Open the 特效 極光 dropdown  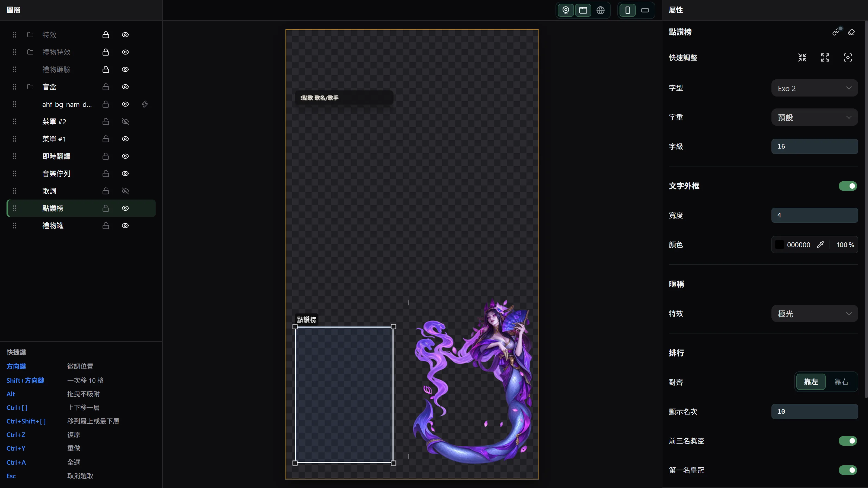814,314
